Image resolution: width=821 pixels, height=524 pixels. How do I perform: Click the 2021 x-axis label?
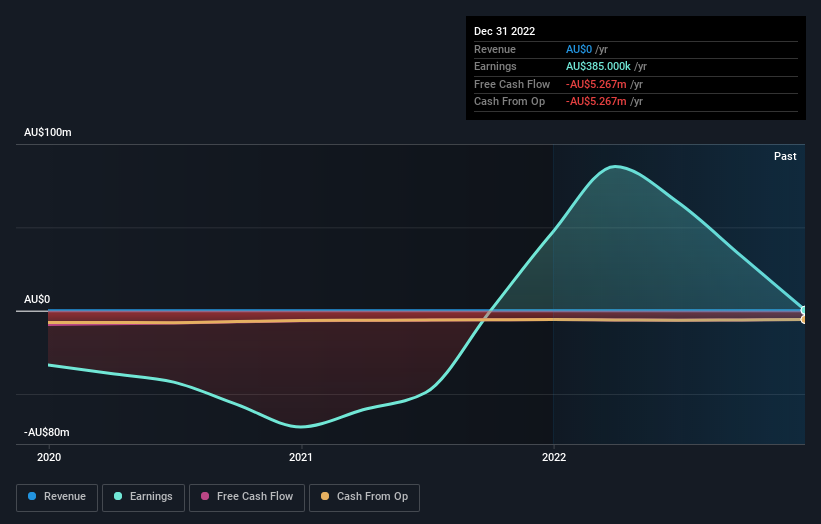(x=301, y=457)
